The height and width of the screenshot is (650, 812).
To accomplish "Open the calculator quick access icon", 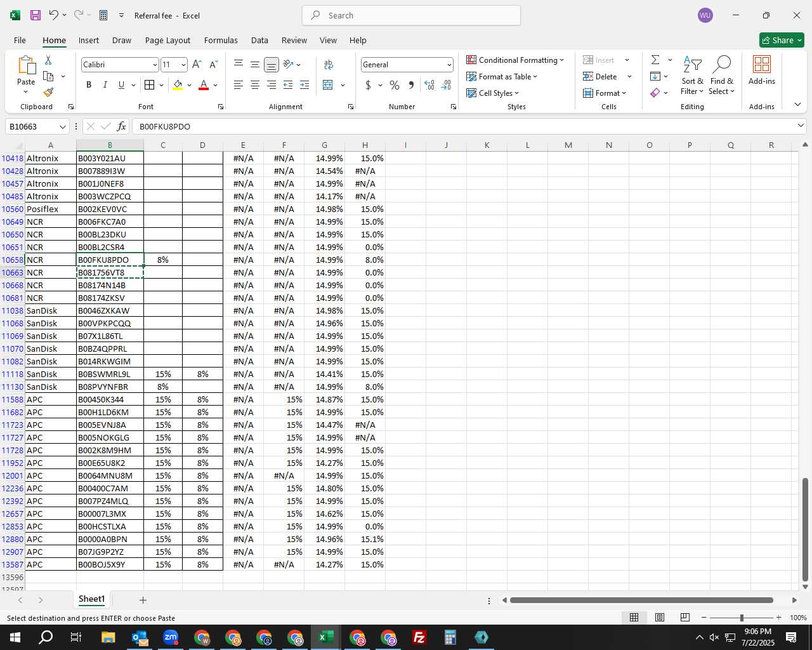I will (103, 15).
